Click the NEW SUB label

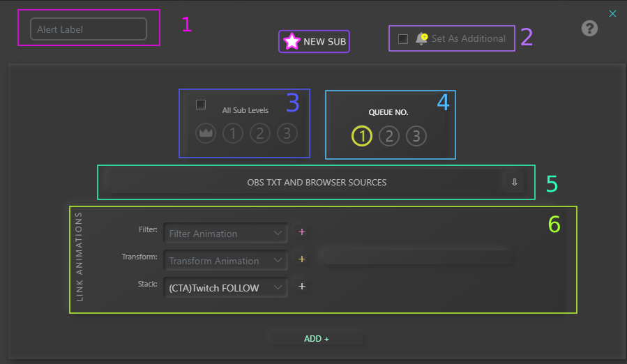point(324,42)
